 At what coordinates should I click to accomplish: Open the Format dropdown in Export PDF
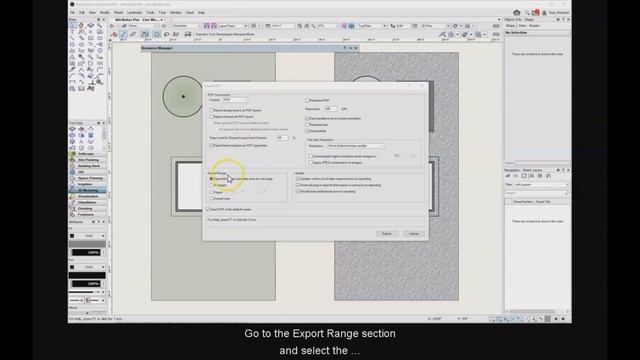pyautogui.click(x=235, y=100)
